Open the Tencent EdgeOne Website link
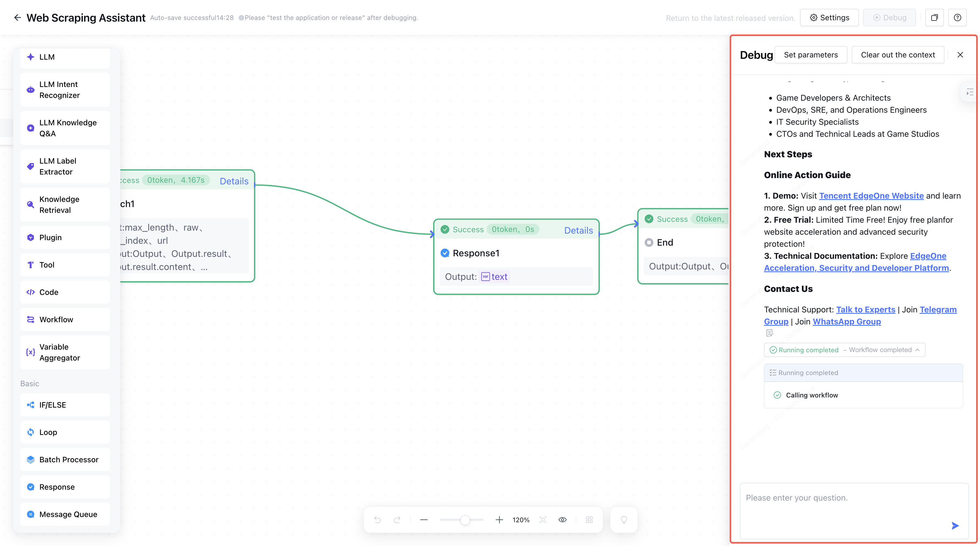Screen dimensions: 980x546 point(871,196)
